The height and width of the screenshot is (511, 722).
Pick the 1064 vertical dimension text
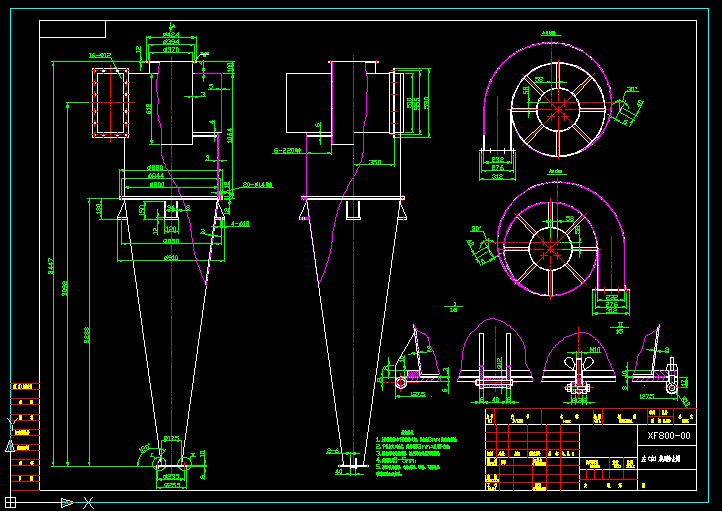(x=230, y=135)
